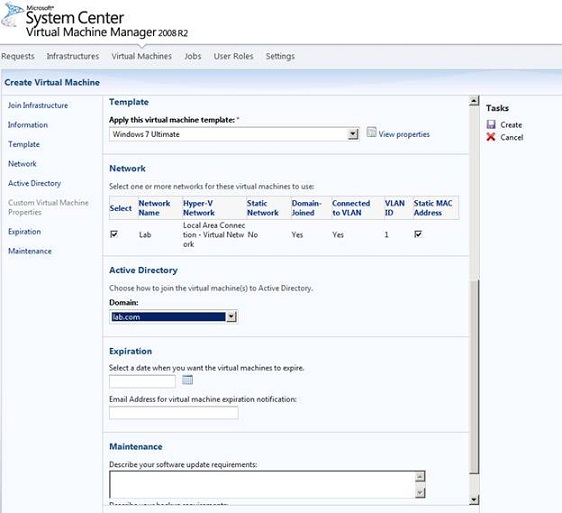Click the text area scroll up arrow
Viewport: 562px width, 513px height.
point(420,476)
